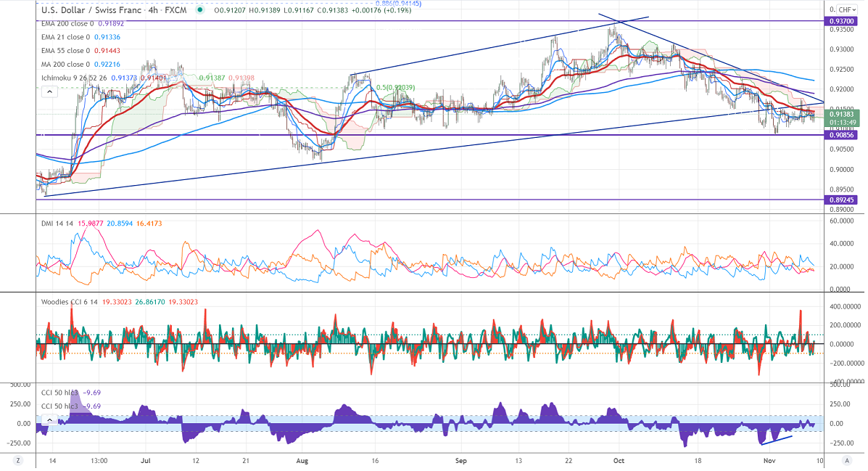Click the price change +0.00176 (+0.19%) text
The image size is (868, 471).
380,10
